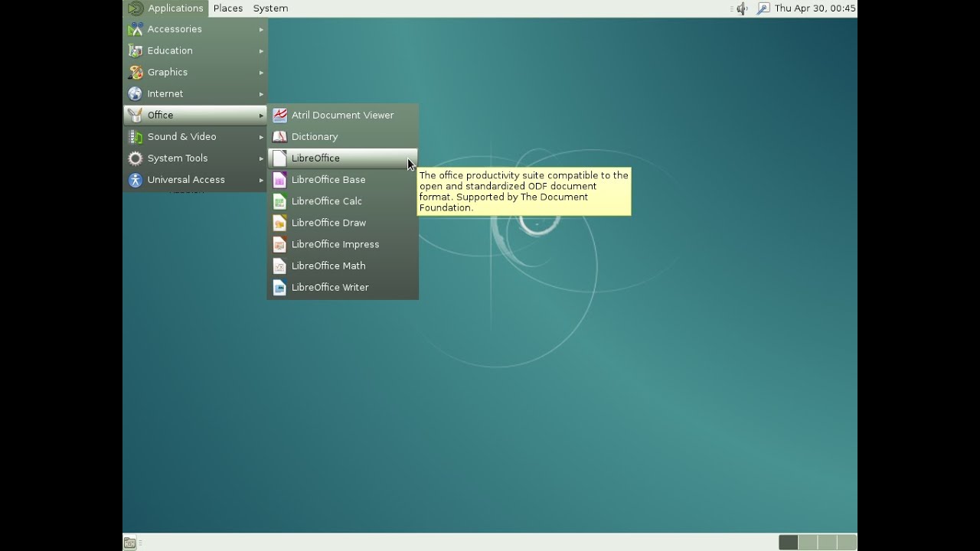The height and width of the screenshot is (551, 980).
Task: Click the LibreOffice Impress icon
Action: [x=279, y=244]
